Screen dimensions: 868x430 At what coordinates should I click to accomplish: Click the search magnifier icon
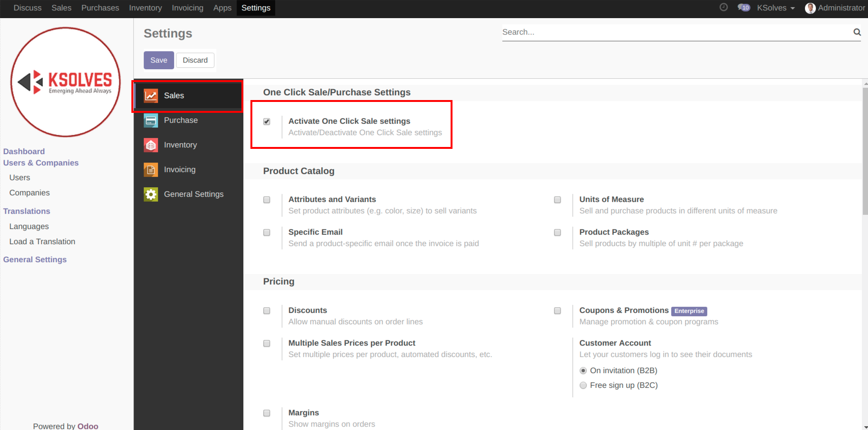point(857,32)
